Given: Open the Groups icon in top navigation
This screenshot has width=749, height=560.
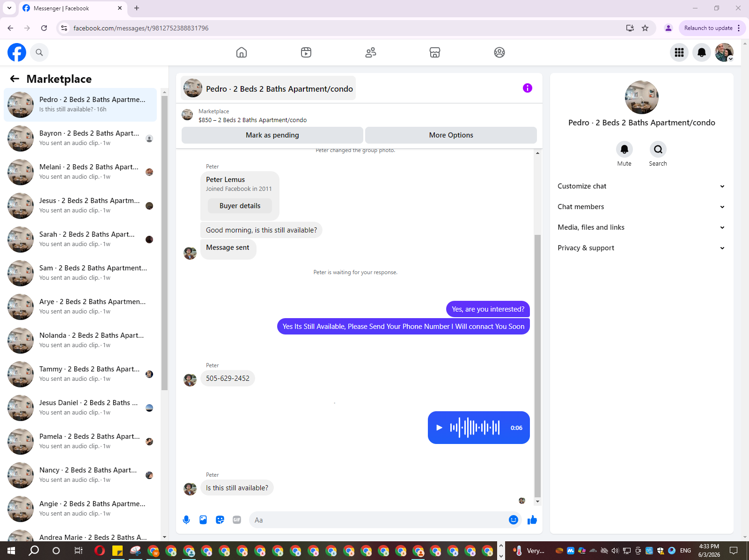Looking at the screenshot, I should point(499,52).
